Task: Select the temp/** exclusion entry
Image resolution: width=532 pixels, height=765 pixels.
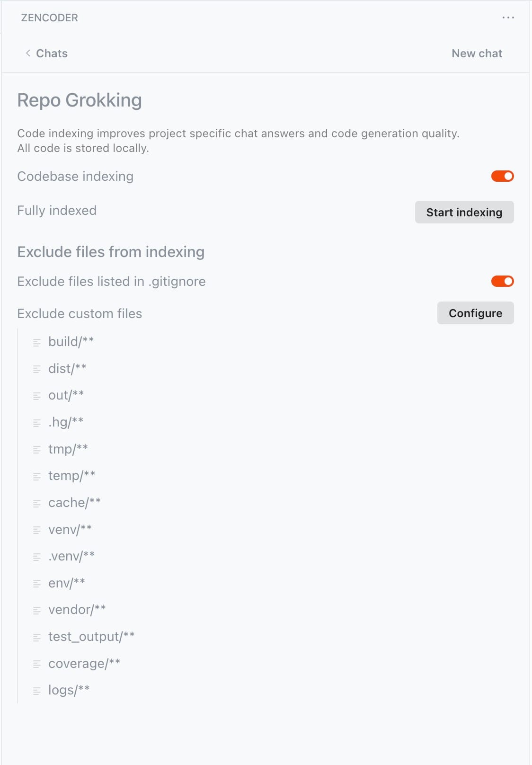Action: (72, 476)
